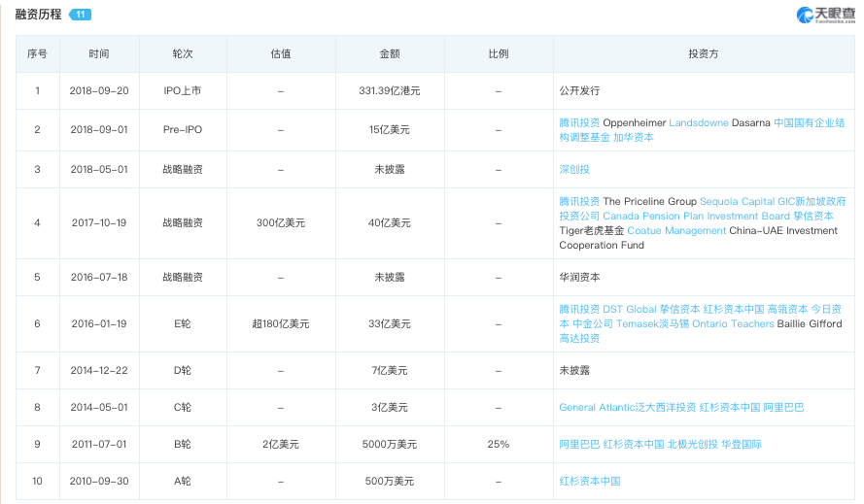864x504 pixels.
Task: Open the Ontario Teachers investor link
Action: (733, 323)
